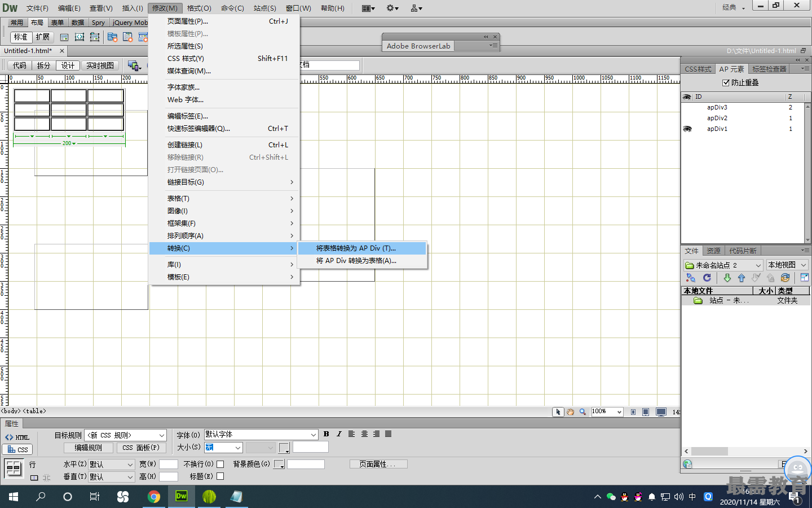Screen dimensions: 812x508
Task: Switch to Split view
Action: [x=43, y=66]
